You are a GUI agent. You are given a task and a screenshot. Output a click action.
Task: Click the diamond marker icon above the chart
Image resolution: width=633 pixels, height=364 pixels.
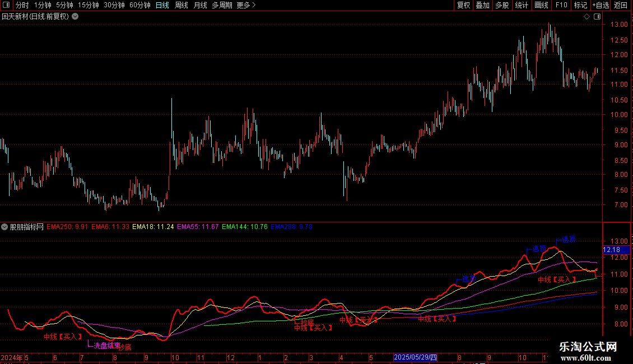(x=587, y=17)
